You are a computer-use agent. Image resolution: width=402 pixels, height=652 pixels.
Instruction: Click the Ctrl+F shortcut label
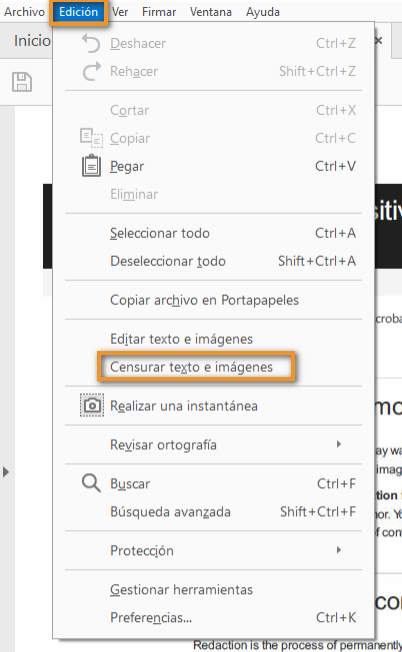tap(336, 484)
